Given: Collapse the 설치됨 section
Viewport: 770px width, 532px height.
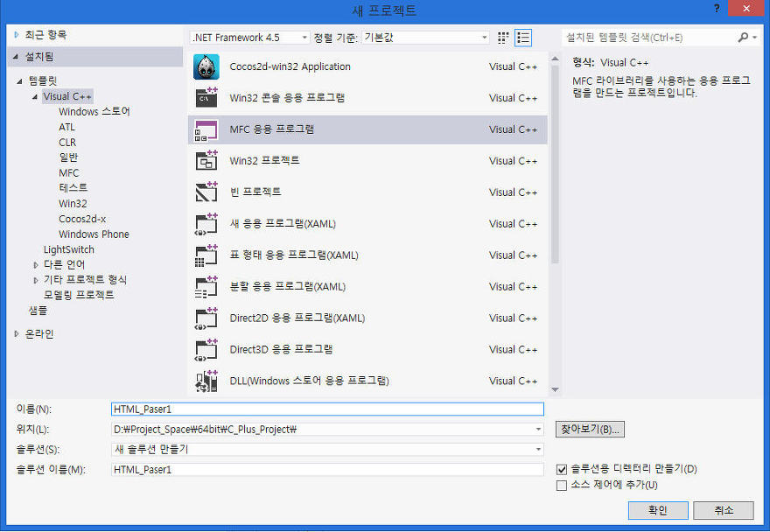Looking at the screenshot, I should (x=16, y=57).
